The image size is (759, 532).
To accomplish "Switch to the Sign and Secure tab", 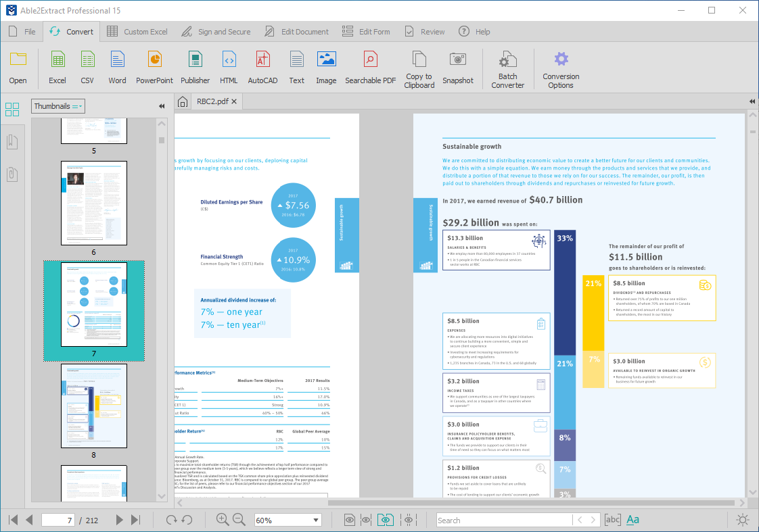I will 216,32.
